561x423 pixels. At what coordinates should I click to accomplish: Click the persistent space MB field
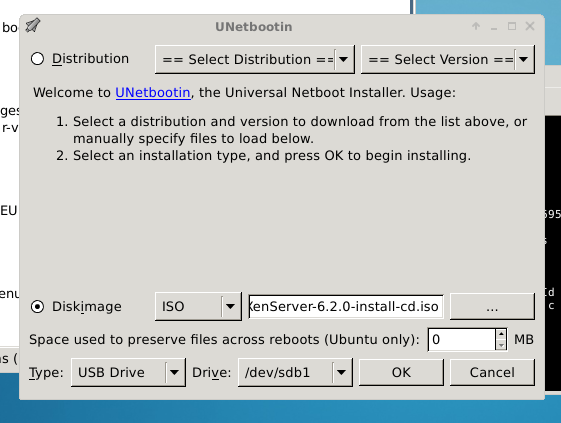[462, 339]
